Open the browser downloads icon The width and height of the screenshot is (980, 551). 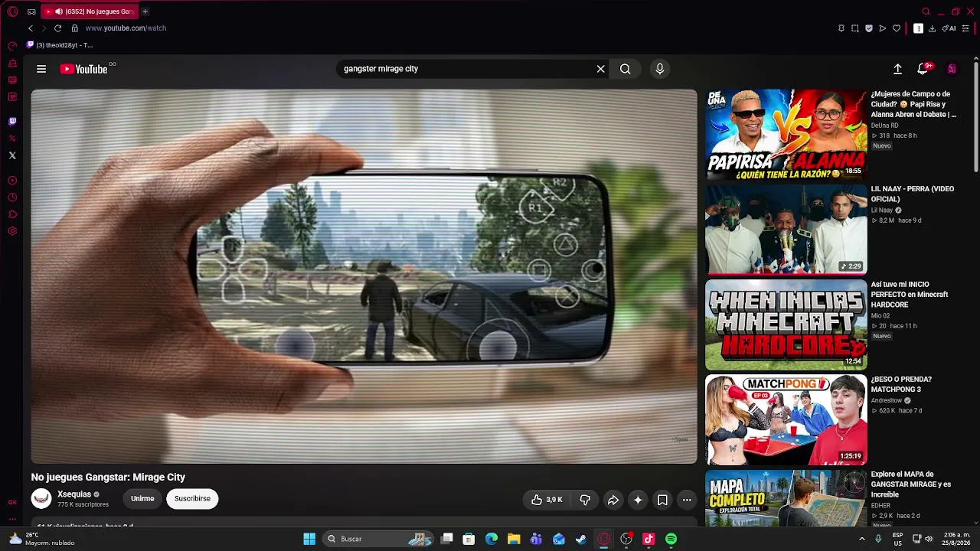pos(932,28)
